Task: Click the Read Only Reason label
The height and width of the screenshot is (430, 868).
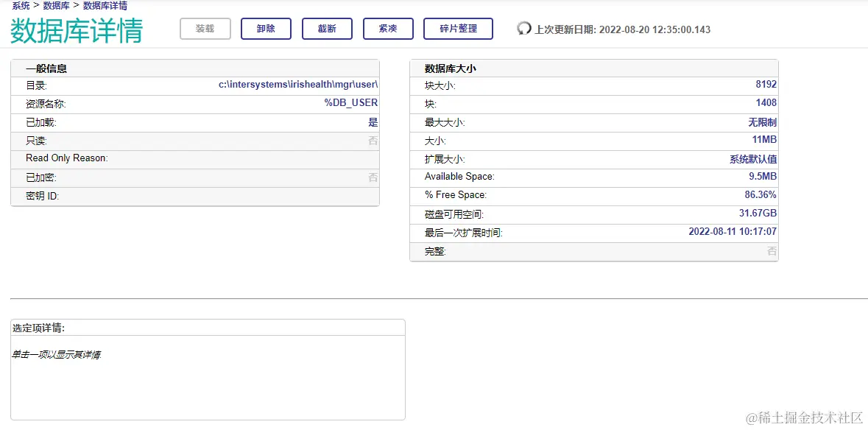Action: [x=66, y=158]
